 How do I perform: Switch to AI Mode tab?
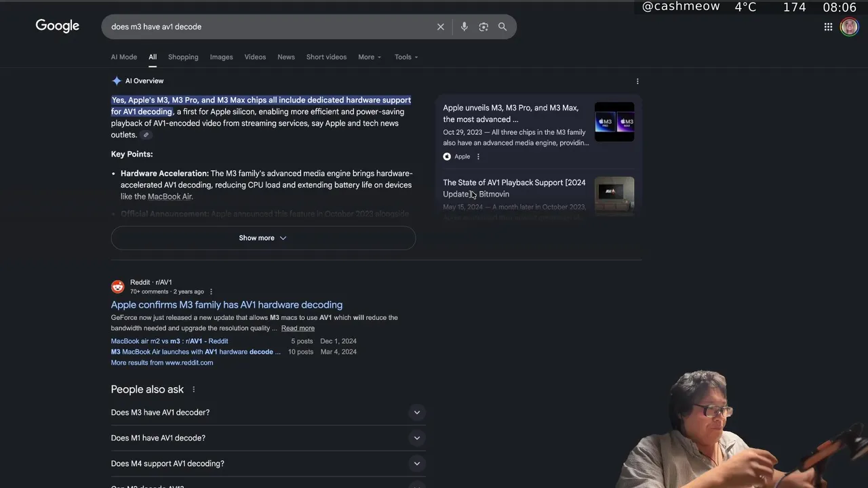pos(124,57)
